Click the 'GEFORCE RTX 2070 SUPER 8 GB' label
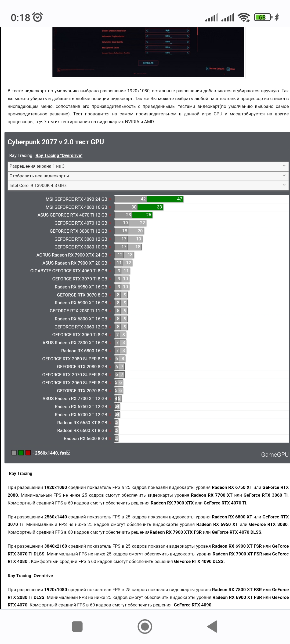 pyautogui.click(x=75, y=375)
